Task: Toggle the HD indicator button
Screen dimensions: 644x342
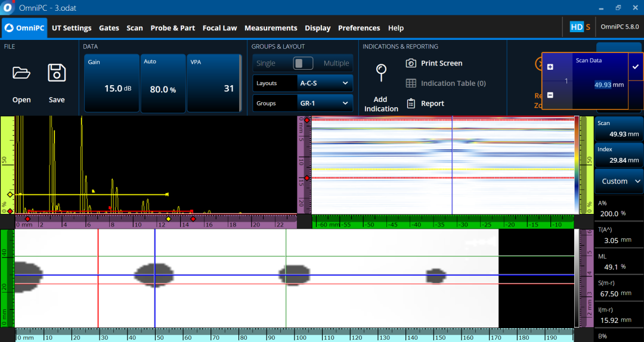Action: tap(576, 27)
